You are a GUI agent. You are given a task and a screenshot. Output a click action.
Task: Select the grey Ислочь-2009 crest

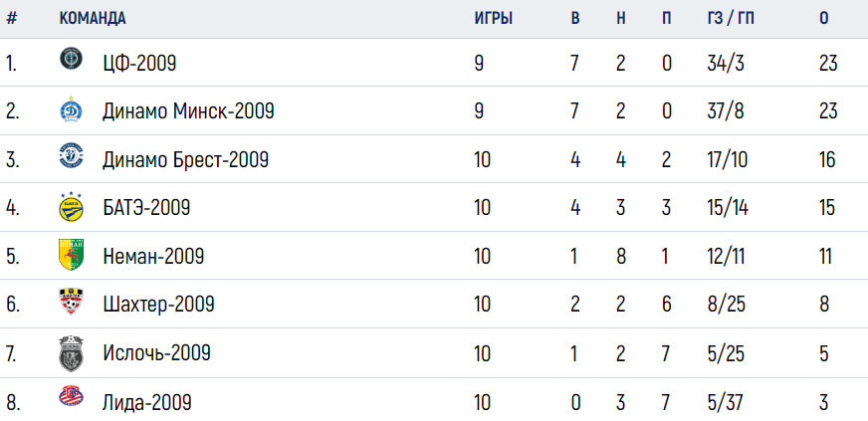coord(71,353)
